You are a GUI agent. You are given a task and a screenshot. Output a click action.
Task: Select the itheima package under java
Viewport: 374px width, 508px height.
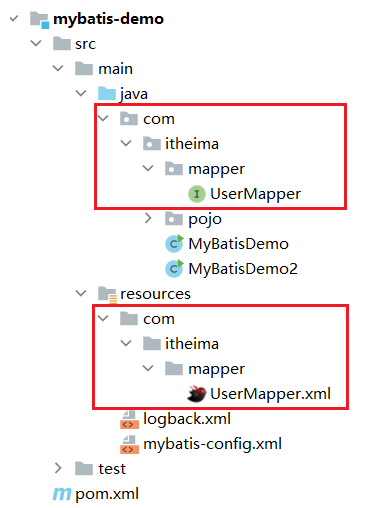(192, 144)
